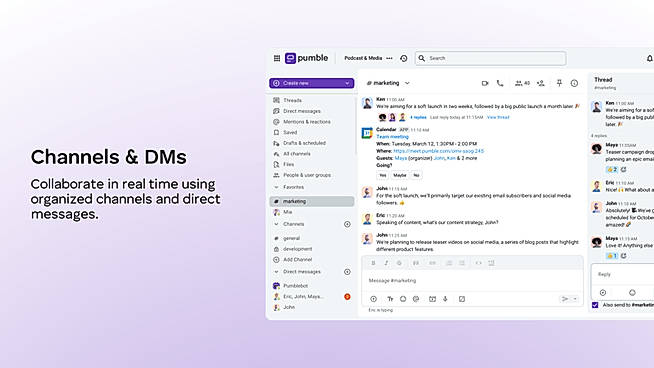This screenshot has height=368, width=654.
Task: Expand the marketing channel name dropdown
Action: (x=407, y=83)
